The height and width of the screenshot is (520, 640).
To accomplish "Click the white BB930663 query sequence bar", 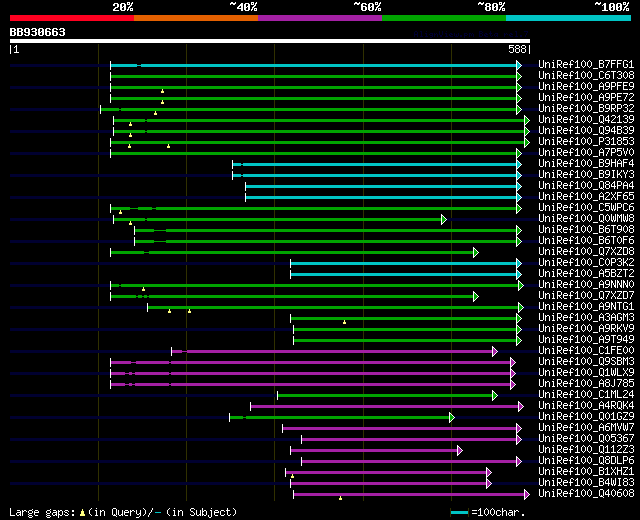I will pos(270,41).
